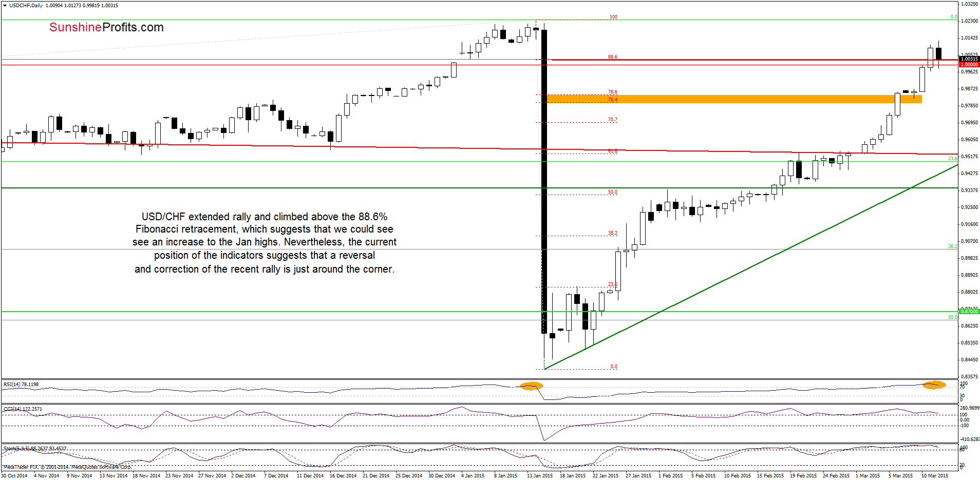
Task: Click the 0.83575 price axis label
Action: (x=969, y=377)
